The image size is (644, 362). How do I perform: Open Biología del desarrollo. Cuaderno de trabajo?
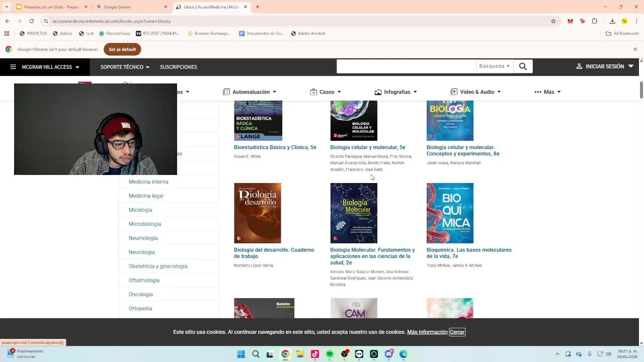tap(274, 253)
